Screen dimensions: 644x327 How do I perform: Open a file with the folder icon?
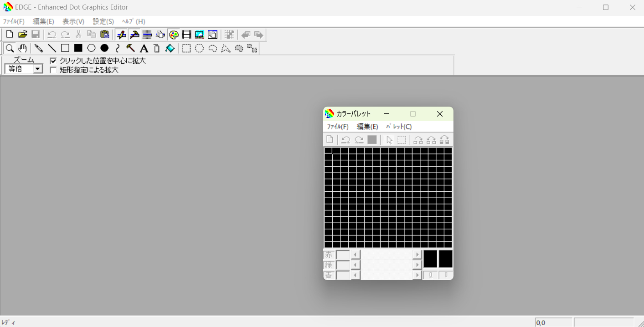(23, 35)
